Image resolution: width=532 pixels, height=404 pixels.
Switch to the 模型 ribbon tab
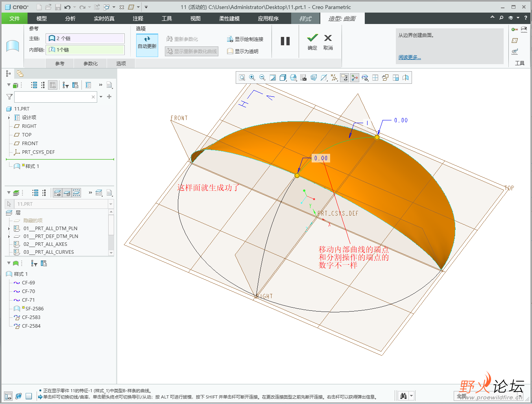[42, 18]
